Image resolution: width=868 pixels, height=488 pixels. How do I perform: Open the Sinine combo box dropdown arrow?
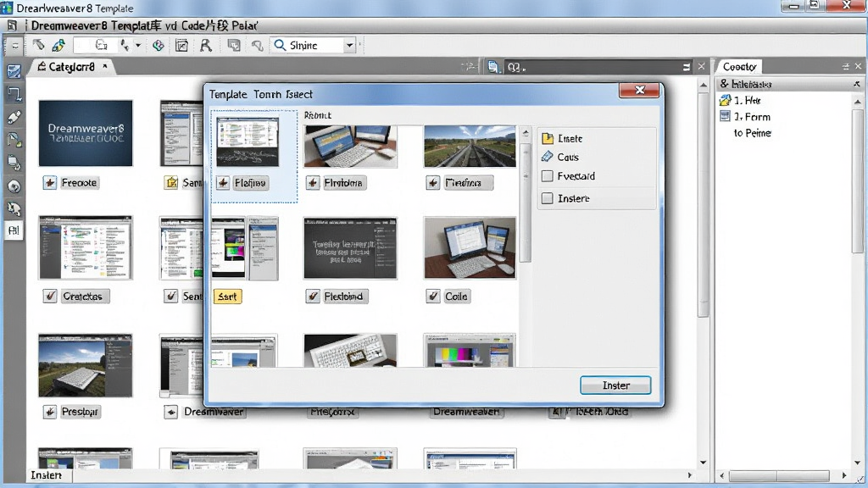pos(349,46)
